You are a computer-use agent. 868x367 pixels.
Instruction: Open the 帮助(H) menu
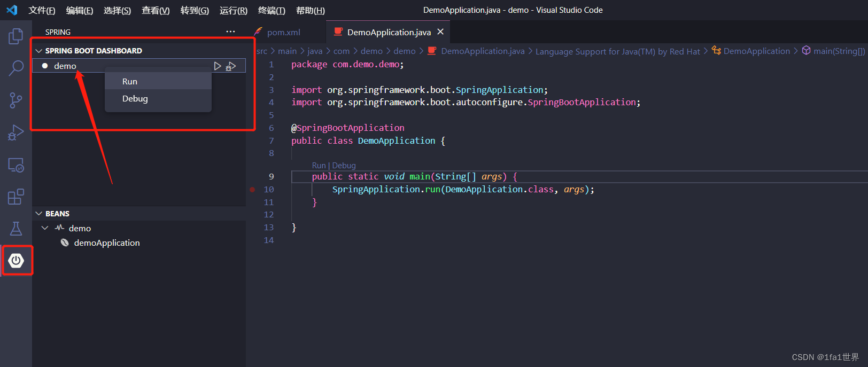311,10
